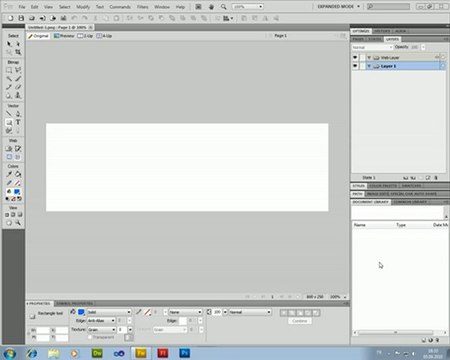This screenshot has width=450, height=360.
Task: Select the Zoom tool in View section
Action: [x=18, y=223]
